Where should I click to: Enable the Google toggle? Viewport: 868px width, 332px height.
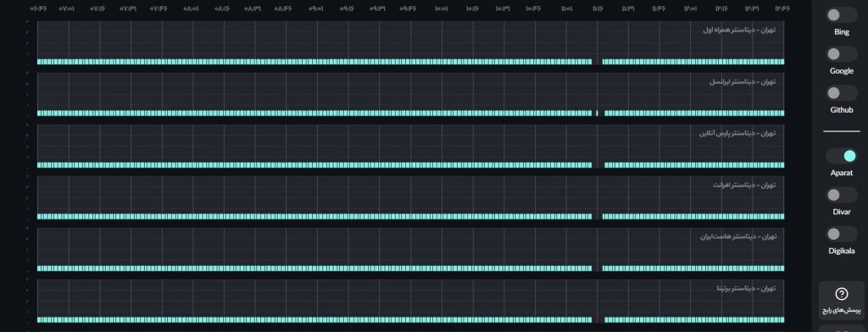[x=842, y=53]
